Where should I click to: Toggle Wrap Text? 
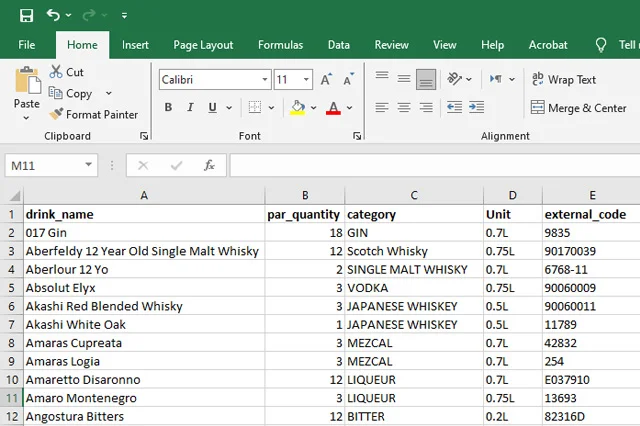[x=564, y=80]
